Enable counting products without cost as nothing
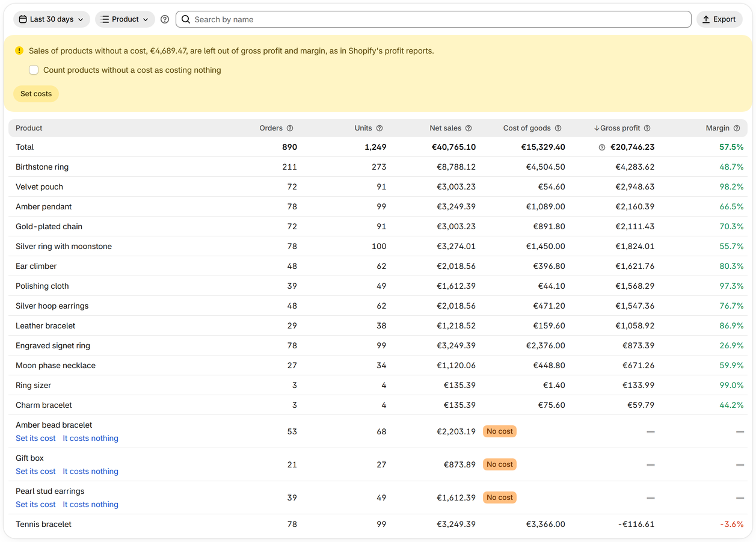Screen dimensions: 756x542 tap(34, 70)
